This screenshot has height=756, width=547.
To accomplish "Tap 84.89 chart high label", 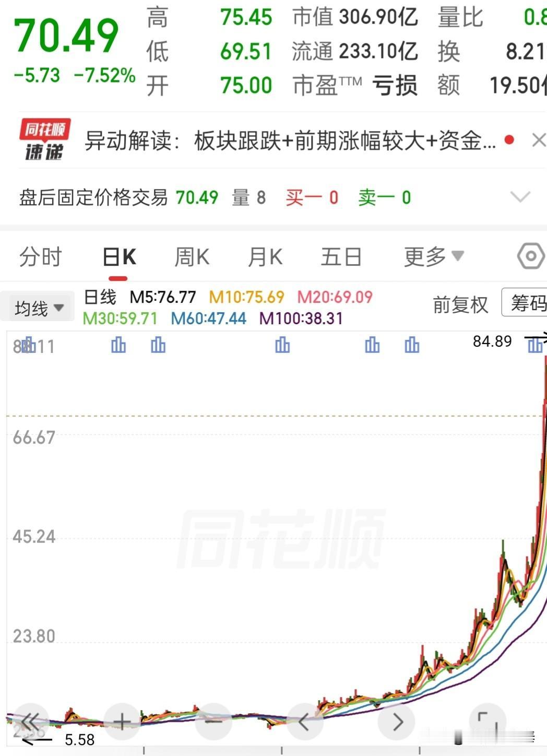I will coord(492,341).
